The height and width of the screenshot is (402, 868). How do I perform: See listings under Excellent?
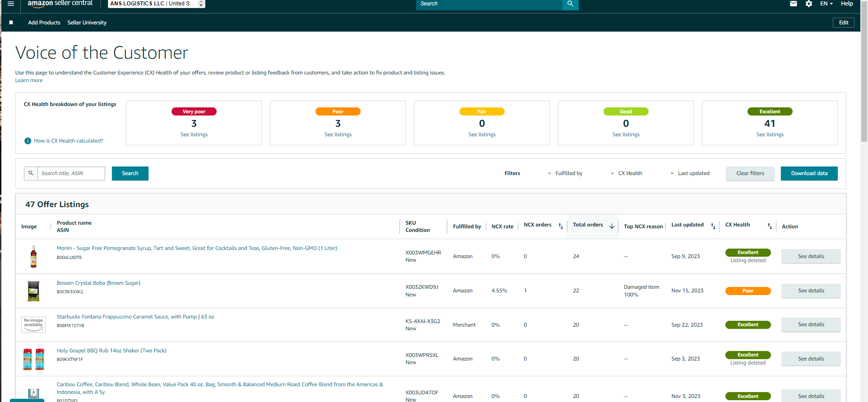click(770, 134)
